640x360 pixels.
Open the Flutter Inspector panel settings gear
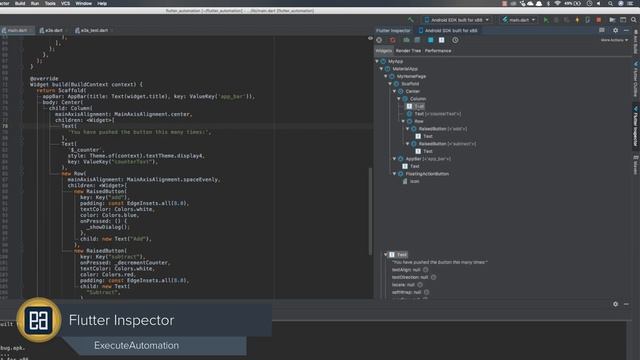tap(616, 30)
